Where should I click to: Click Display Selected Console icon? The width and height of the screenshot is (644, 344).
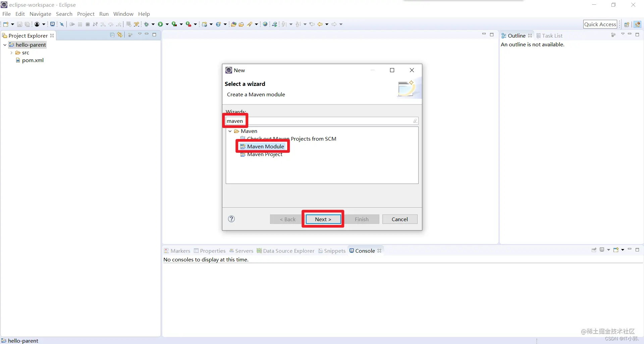602,250
